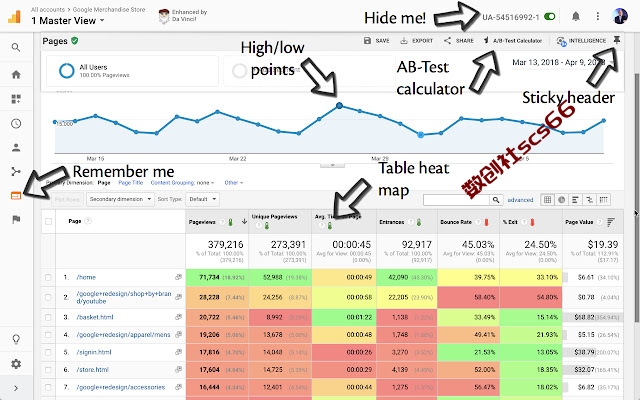Open the date range Mar 13, 2018 picker

pos(562,62)
